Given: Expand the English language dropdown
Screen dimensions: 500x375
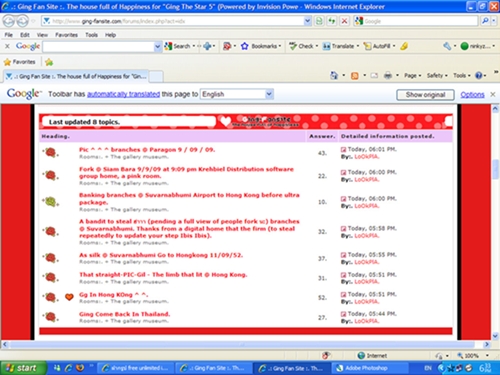Looking at the screenshot, I should (269, 94).
